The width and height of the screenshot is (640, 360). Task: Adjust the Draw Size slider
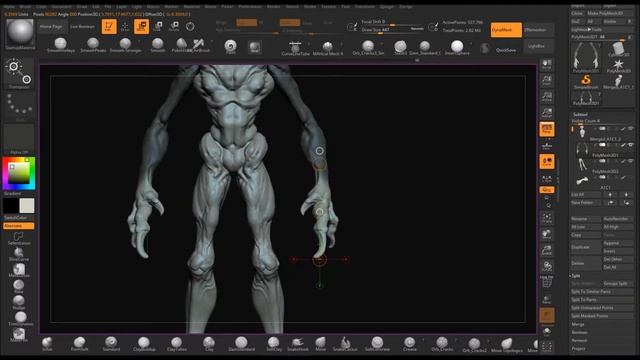(393, 30)
